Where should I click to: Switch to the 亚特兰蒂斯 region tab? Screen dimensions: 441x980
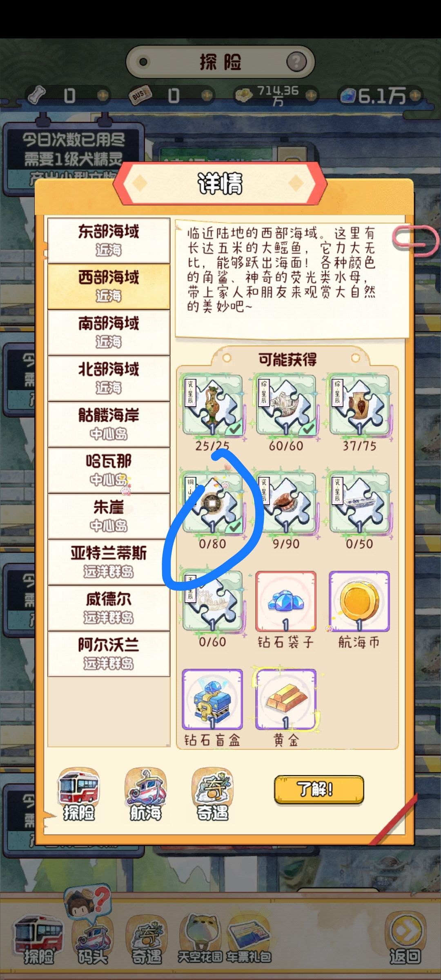[x=109, y=562]
